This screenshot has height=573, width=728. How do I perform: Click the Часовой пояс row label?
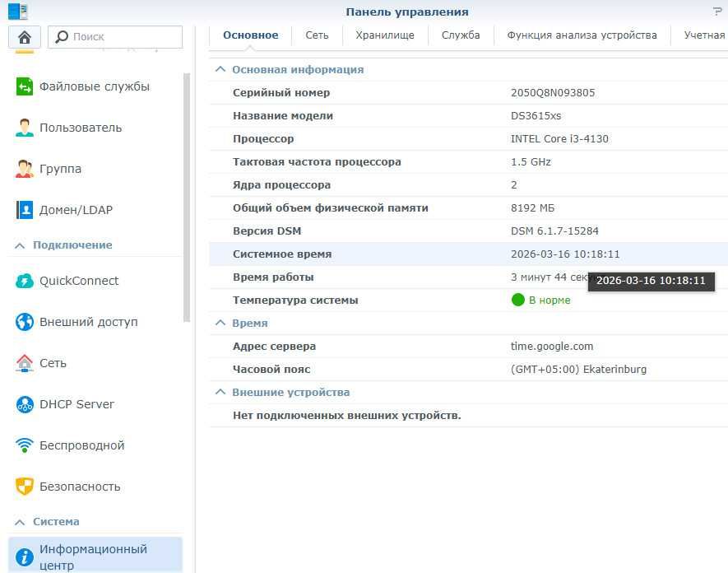(x=271, y=370)
